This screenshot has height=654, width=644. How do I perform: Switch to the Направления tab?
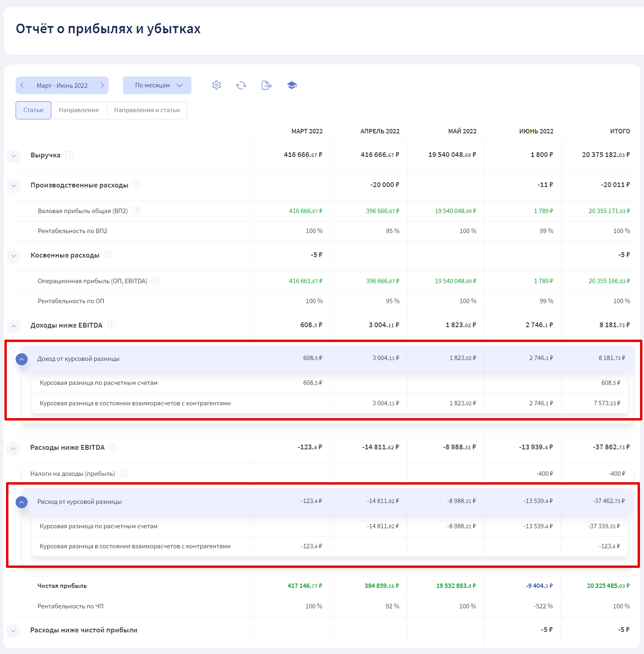78,110
